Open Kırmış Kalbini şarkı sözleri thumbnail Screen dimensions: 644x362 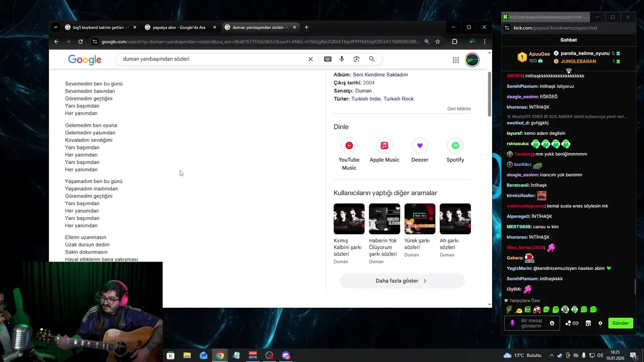(x=349, y=219)
